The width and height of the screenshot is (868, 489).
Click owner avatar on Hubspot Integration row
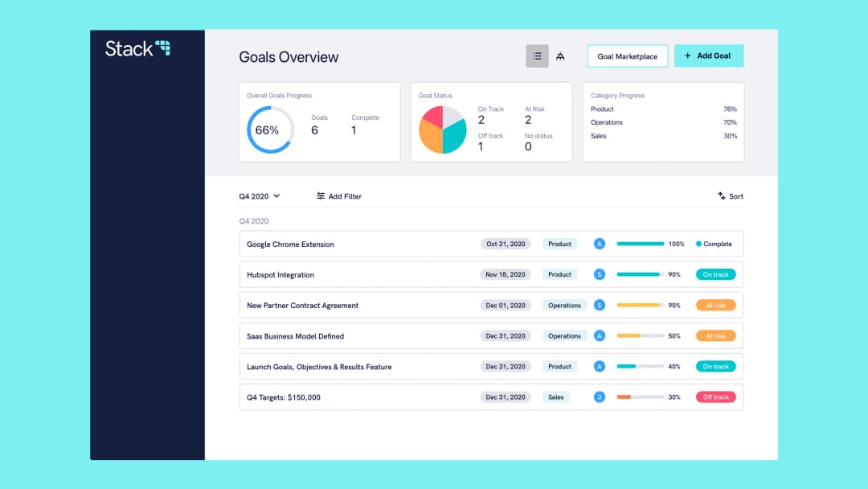click(x=599, y=274)
